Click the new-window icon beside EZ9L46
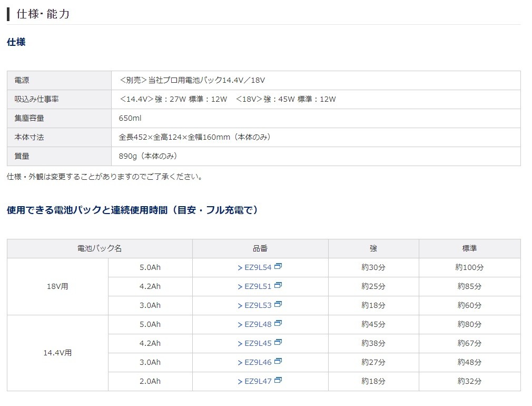Viewport: 532px width, 406px height. point(278,362)
